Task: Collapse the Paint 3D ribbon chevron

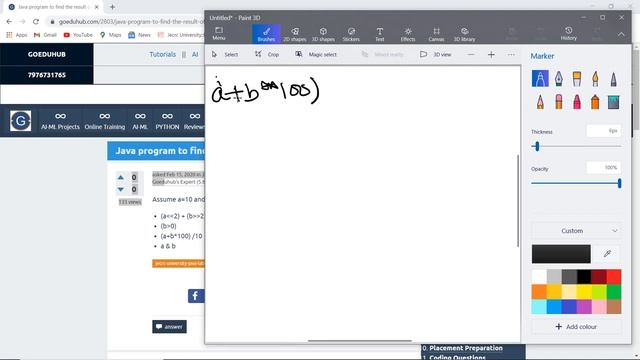Action: (621, 34)
